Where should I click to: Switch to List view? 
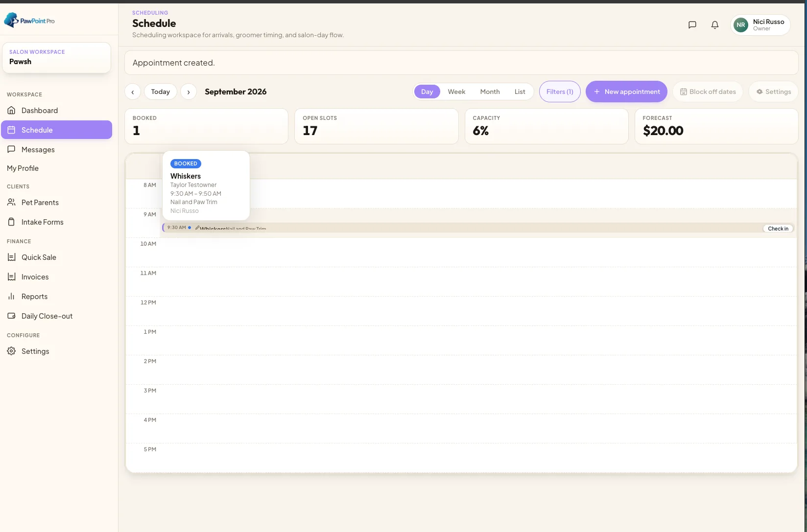(x=520, y=92)
